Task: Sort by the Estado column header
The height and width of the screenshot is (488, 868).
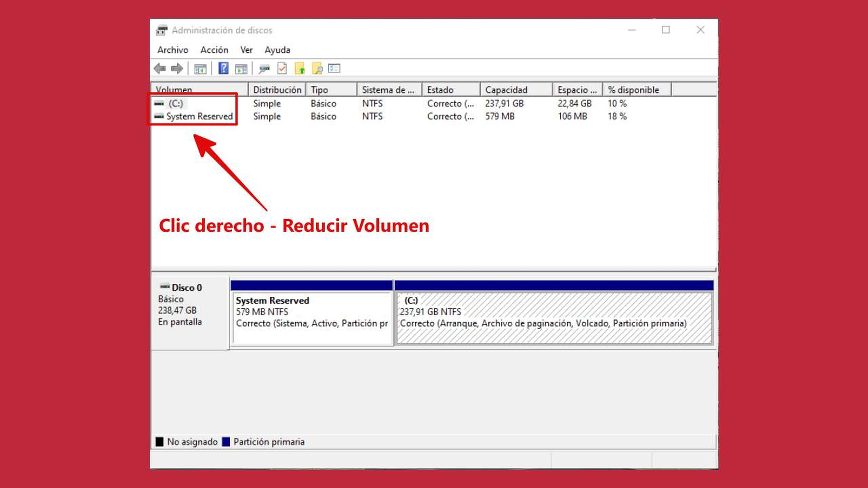Action: pyautogui.click(x=451, y=90)
